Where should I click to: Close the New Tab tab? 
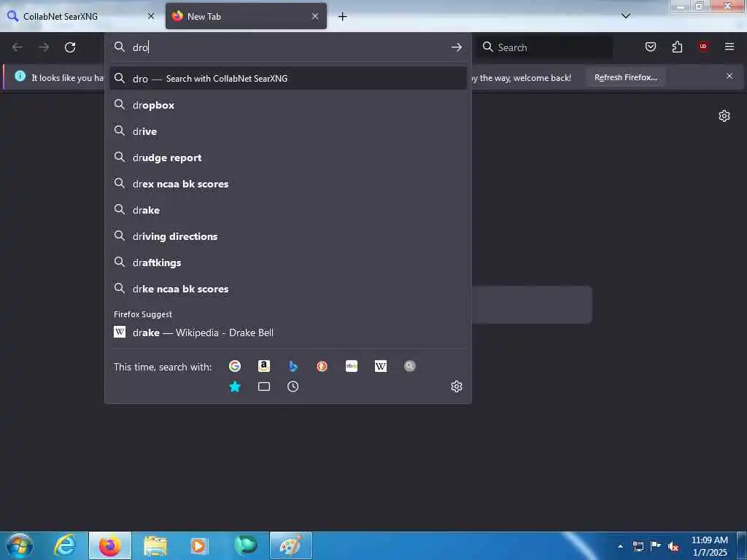coord(315,16)
